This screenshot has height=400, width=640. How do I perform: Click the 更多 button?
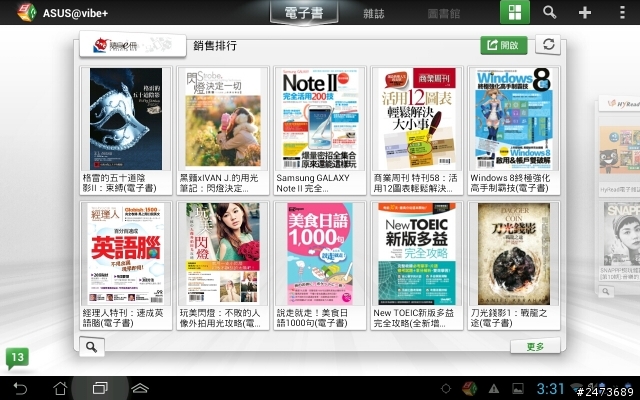535,347
